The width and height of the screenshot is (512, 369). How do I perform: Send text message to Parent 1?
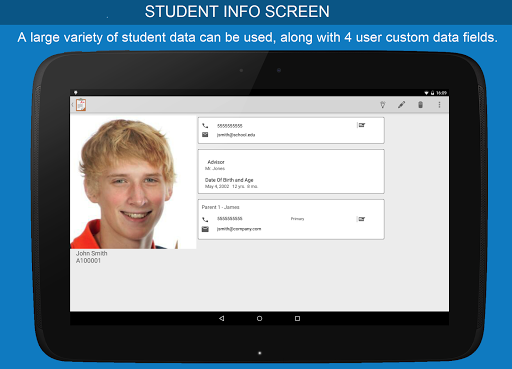pyautogui.click(x=361, y=219)
